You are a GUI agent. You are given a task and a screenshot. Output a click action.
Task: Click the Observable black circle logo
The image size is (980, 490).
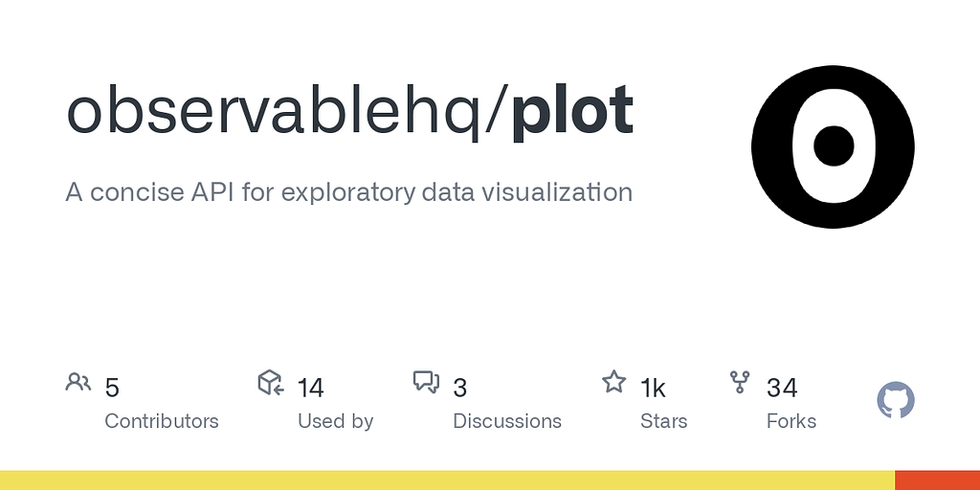834,146
